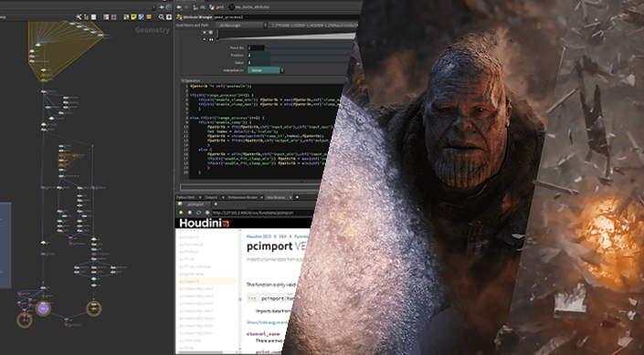Adjust the Point No. slider
Screen dimensions: 644x355
point(309,47)
